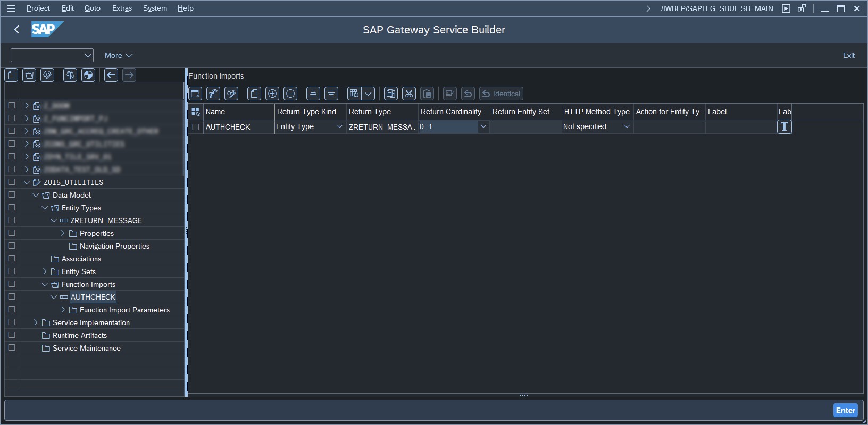This screenshot has width=868, height=425.
Task: Tick the checkbox beside ZUI5_UTILITIES
Action: (x=12, y=182)
